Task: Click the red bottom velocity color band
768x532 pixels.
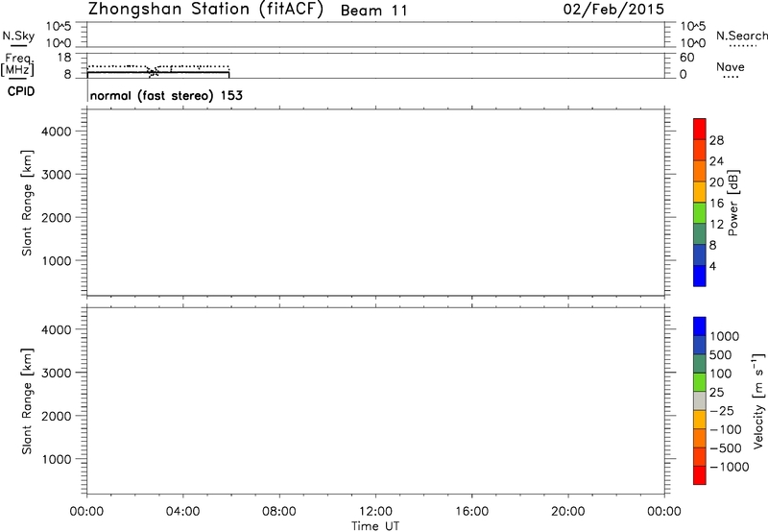Action: click(700, 475)
